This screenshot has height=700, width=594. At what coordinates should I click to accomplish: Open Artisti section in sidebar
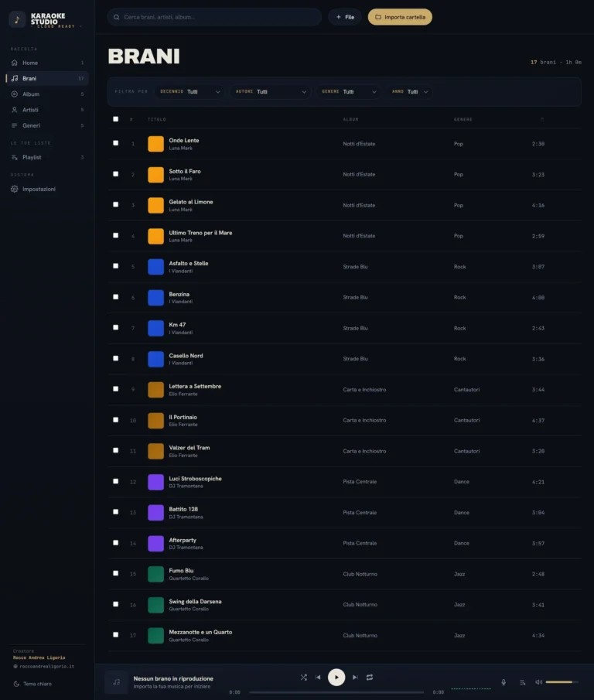coord(47,110)
